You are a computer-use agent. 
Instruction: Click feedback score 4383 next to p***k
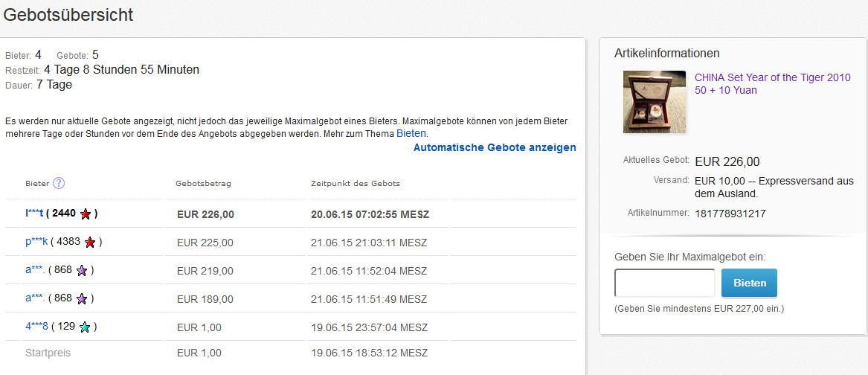[67, 242]
